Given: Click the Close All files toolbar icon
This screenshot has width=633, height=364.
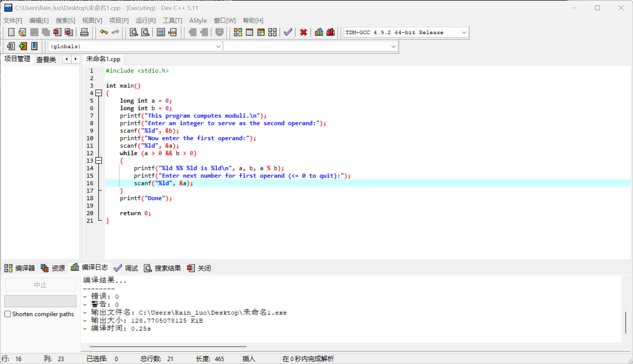Looking at the screenshot, I should click(x=69, y=32).
